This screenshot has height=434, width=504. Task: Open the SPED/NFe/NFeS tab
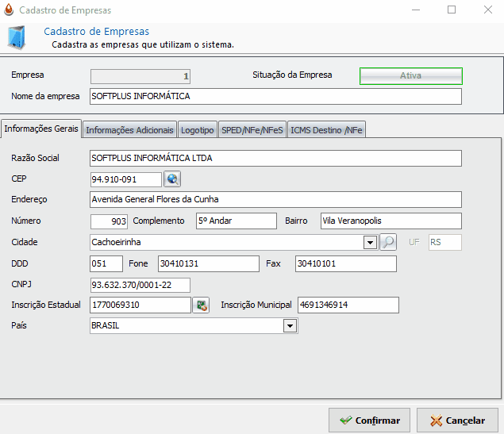tap(252, 130)
